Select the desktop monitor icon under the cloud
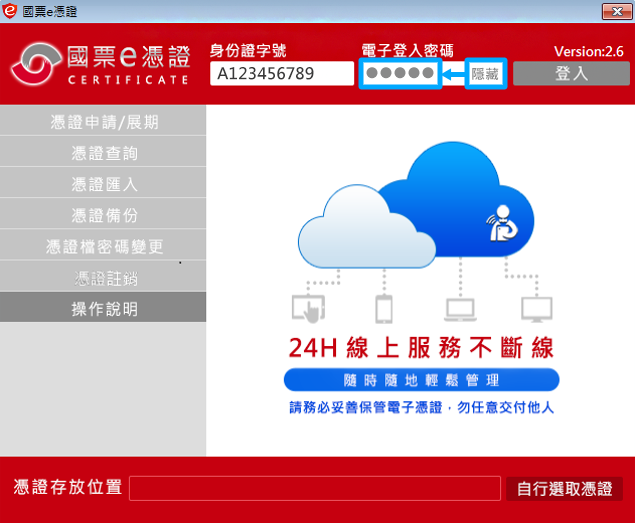Image resolution: width=635 pixels, height=523 pixels. 536,309
